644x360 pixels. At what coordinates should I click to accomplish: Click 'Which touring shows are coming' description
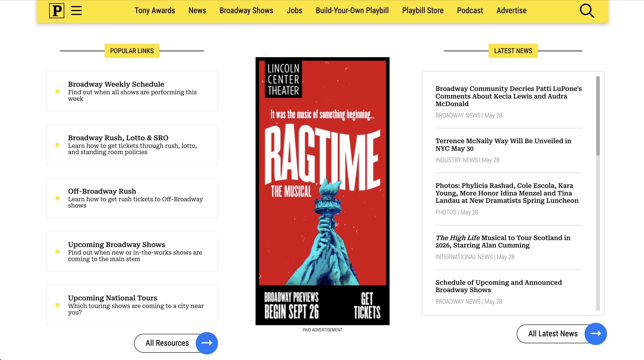136,309
